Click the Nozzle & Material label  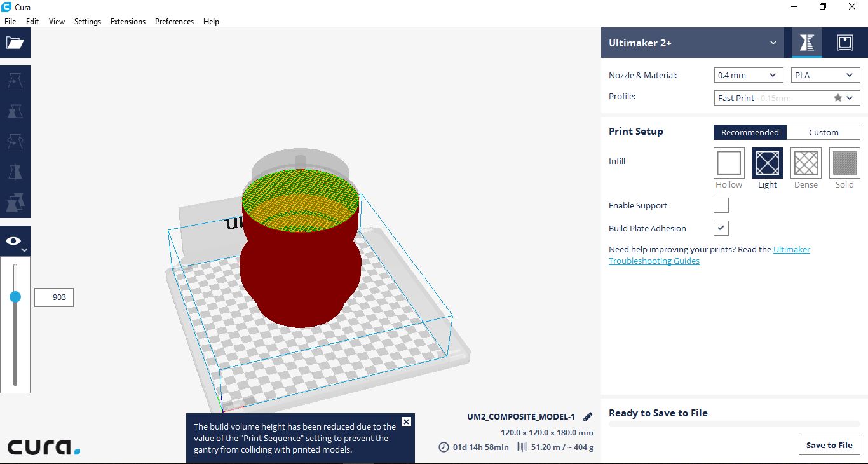(x=642, y=75)
